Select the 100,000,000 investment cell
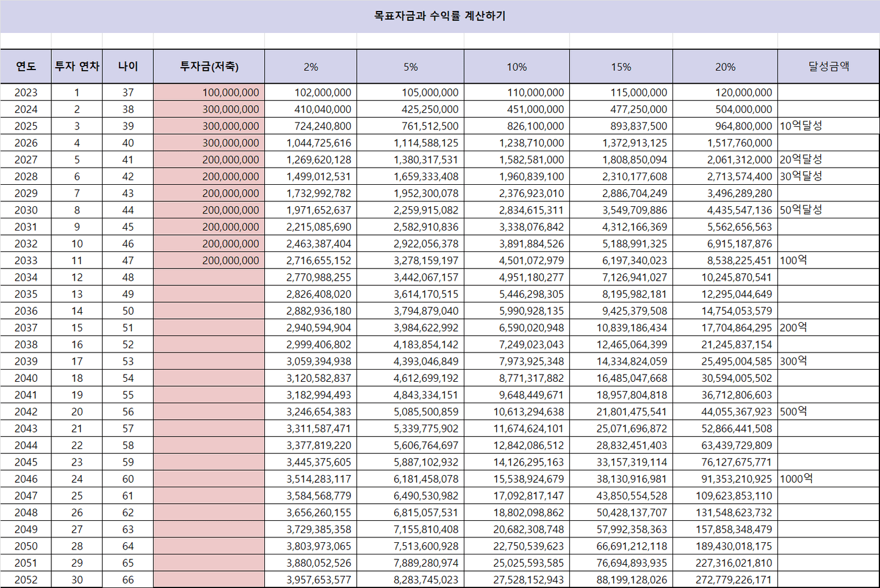The height and width of the screenshot is (588, 880). pyautogui.click(x=209, y=92)
